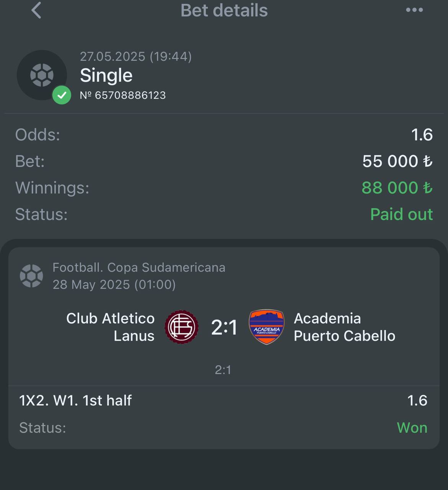Screen dimensions: 448x490
Task: Open the Football. Copa Sudamericana league label
Action: click(x=139, y=267)
